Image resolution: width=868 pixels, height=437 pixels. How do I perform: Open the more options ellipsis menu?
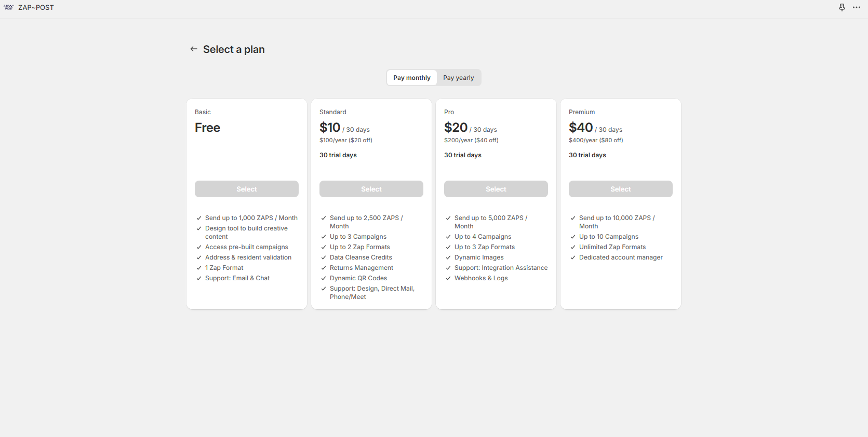[x=857, y=7]
